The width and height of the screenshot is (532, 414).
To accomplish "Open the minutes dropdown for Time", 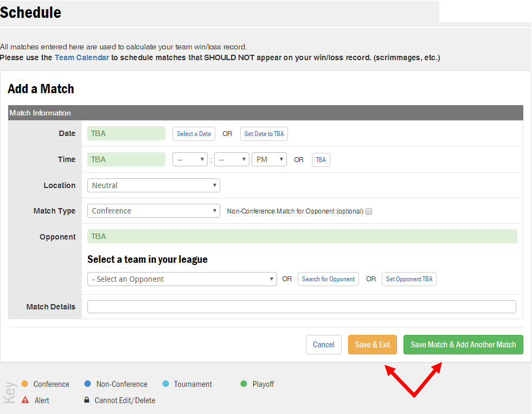I will [x=232, y=159].
